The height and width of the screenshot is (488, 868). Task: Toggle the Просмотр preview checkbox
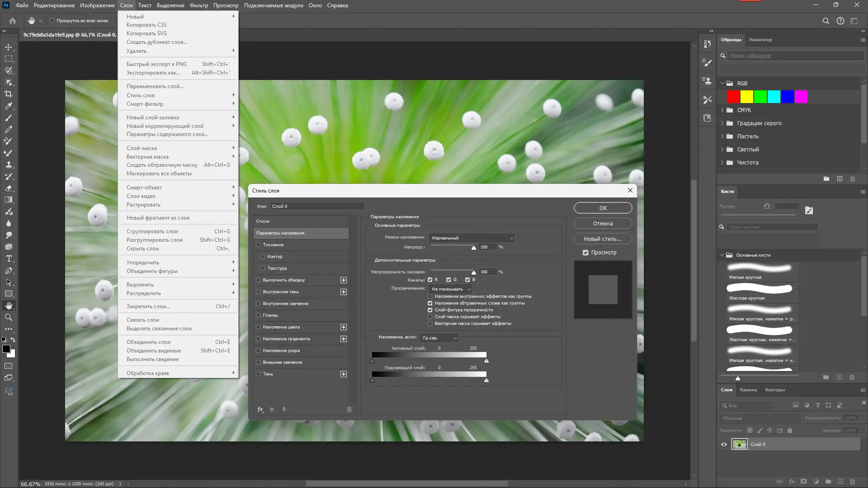pyautogui.click(x=585, y=253)
